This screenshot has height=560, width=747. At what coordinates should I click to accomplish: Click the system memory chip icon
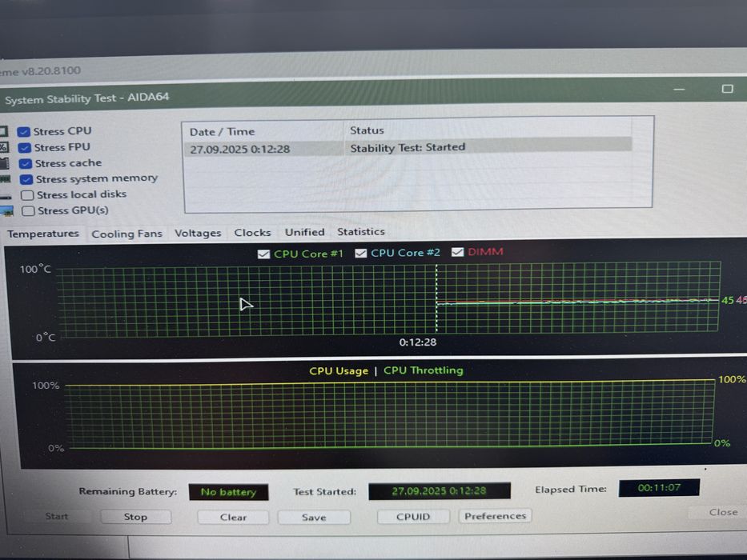[6, 179]
